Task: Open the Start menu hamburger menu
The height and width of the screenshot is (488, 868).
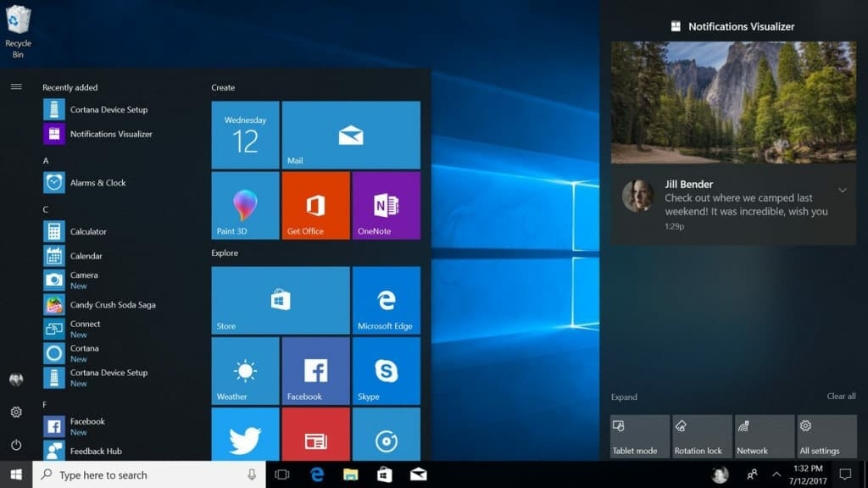Action: point(16,86)
